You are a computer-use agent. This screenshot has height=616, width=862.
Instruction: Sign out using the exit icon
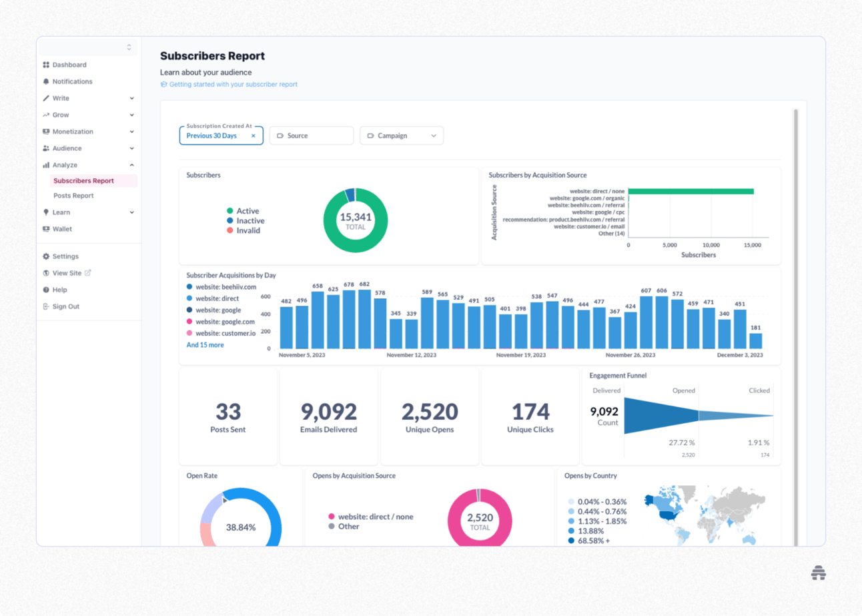point(45,306)
